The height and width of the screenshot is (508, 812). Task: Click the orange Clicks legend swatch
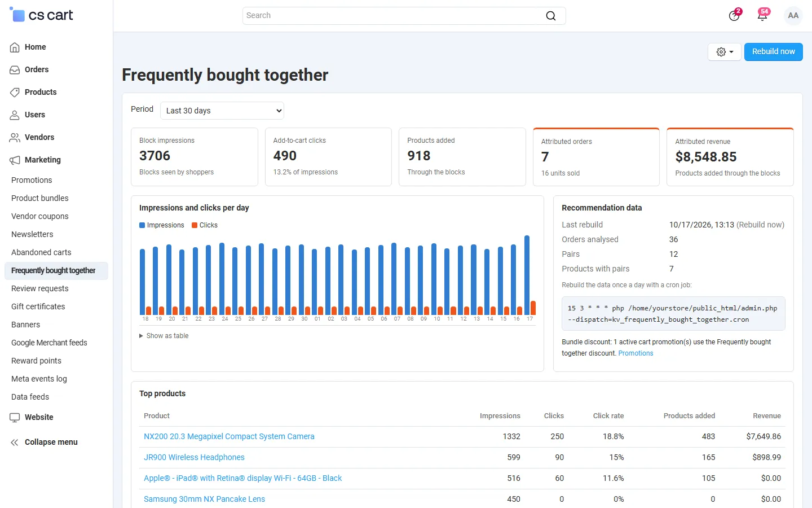[x=195, y=225]
